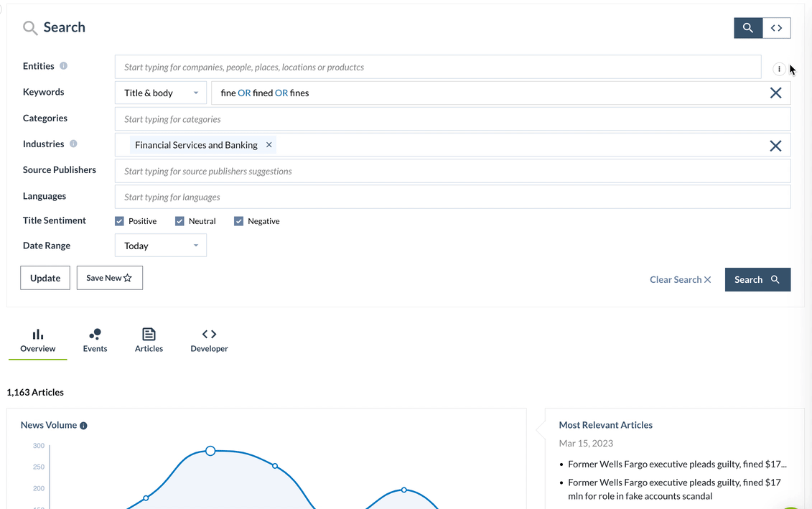Click the Most Relevant Articles heading
Image resolution: width=812 pixels, height=509 pixels.
pos(605,425)
